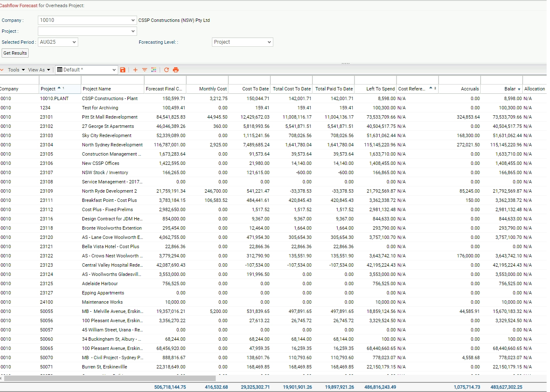Open the View As menu
The image size is (550, 392).
coord(39,70)
